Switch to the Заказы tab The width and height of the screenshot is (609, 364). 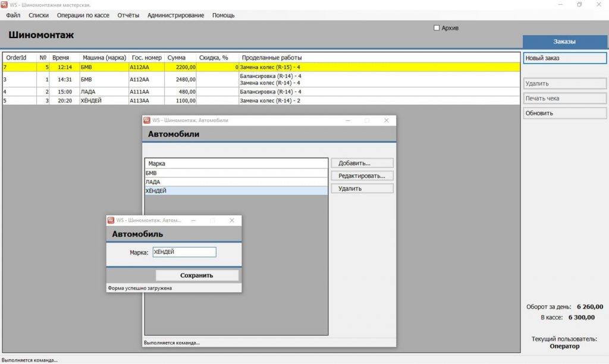[x=564, y=42]
